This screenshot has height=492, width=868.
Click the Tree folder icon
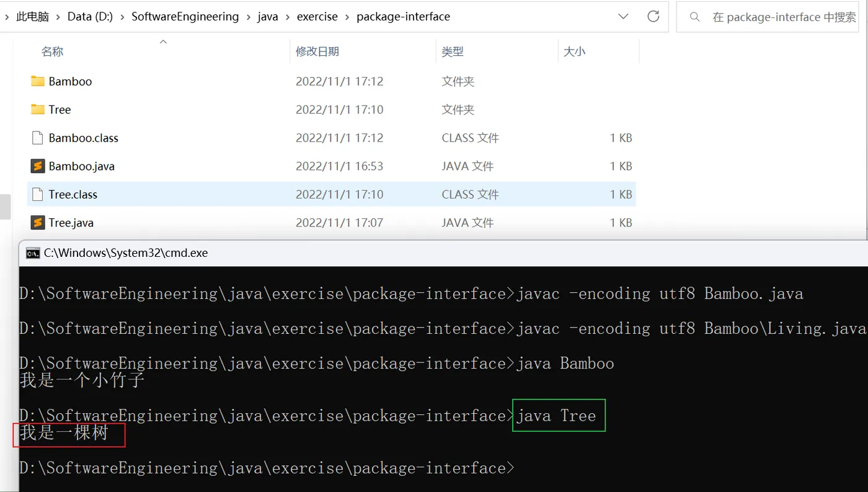pyautogui.click(x=38, y=110)
